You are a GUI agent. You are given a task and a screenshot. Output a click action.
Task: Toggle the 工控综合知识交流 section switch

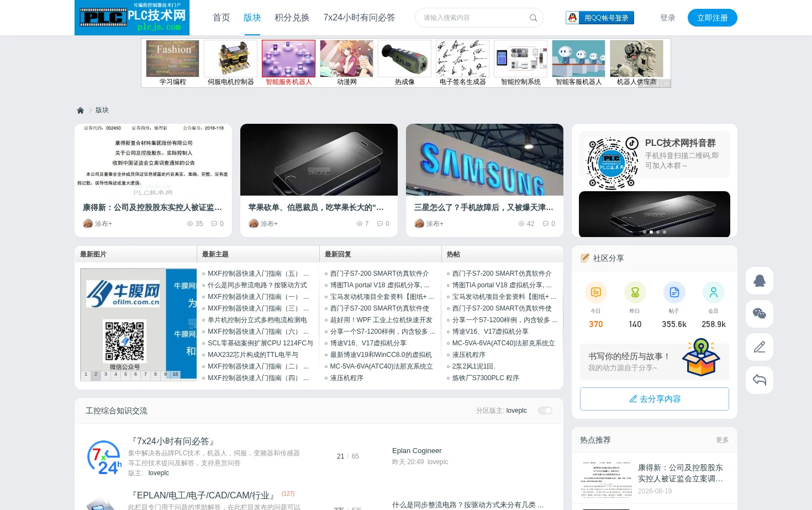tap(545, 411)
